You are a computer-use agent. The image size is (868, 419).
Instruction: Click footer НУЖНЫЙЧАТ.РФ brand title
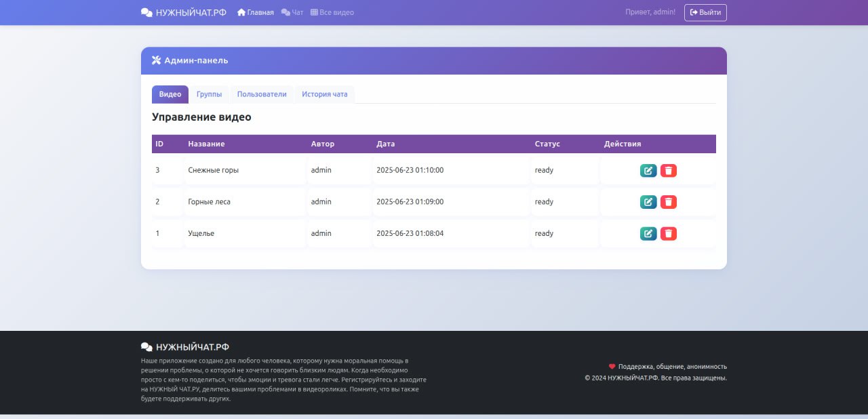click(x=185, y=346)
